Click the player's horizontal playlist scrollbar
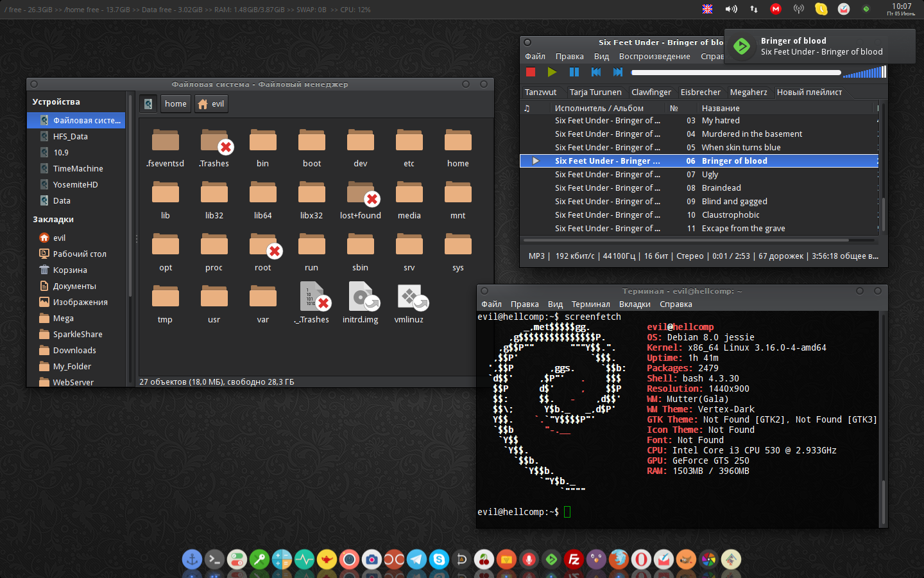924x578 pixels. point(687,240)
